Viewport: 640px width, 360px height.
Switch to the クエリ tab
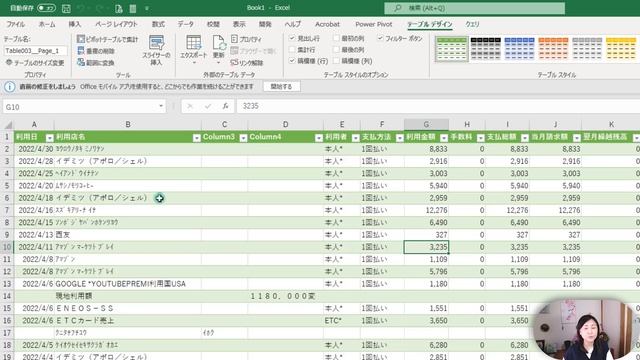coord(472,24)
